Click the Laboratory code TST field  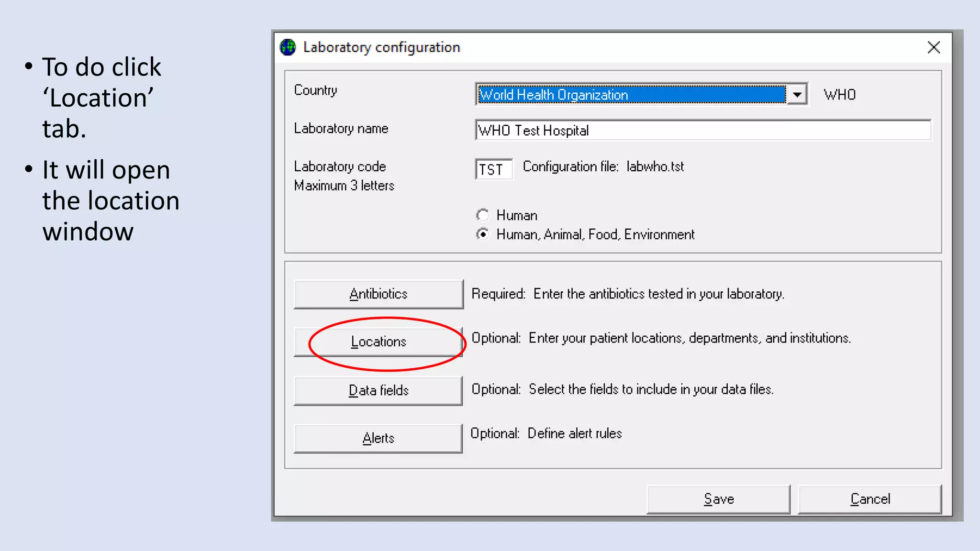493,169
